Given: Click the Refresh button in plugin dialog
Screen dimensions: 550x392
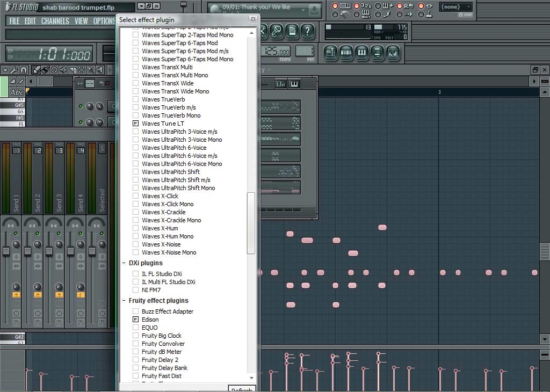Looking at the screenshot, I should pos(242,389).
